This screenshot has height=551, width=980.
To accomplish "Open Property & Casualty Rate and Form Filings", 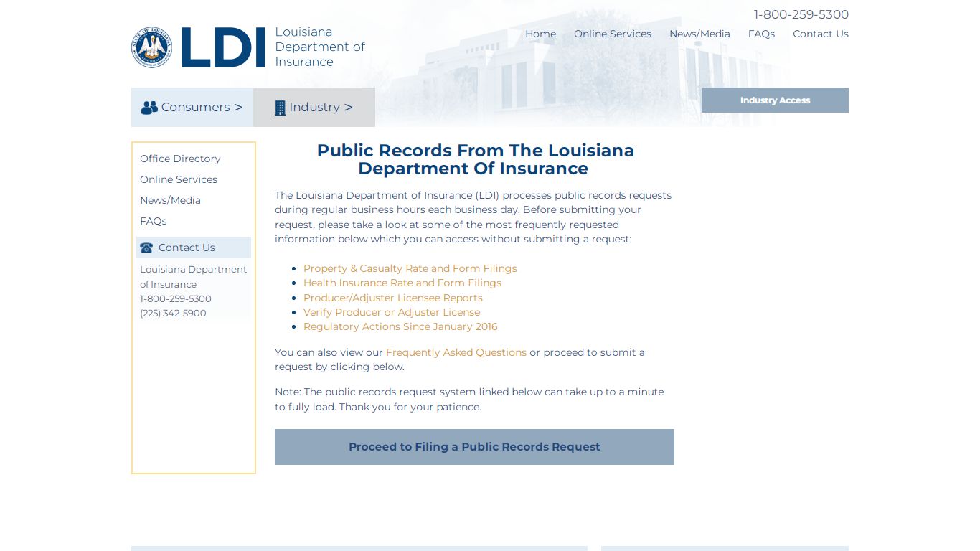I will [x=410, y=268].
